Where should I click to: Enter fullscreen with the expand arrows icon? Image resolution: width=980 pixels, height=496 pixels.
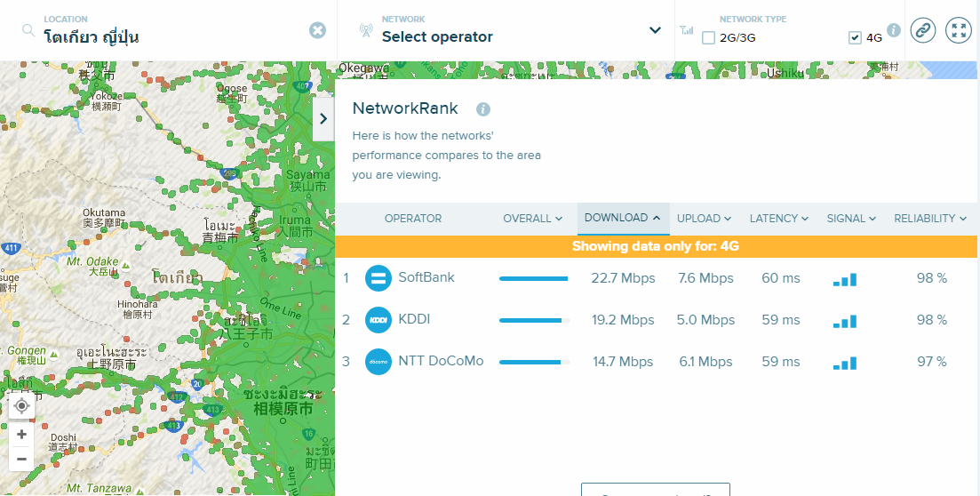(x=958, y=30)
